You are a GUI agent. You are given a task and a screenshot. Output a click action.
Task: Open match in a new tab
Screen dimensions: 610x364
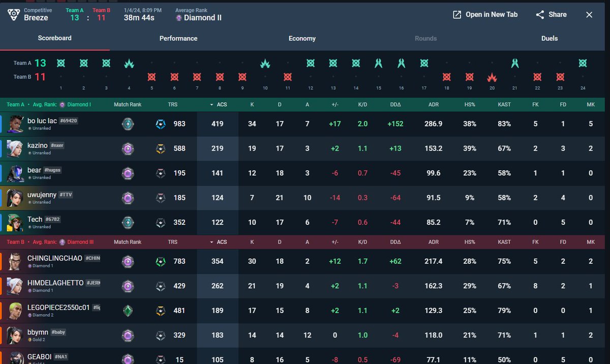(x=485, y=15)
